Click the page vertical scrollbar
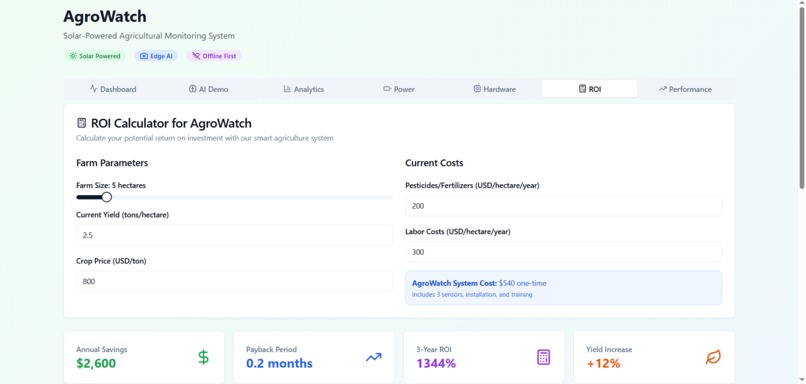 (x=801, y=98)
